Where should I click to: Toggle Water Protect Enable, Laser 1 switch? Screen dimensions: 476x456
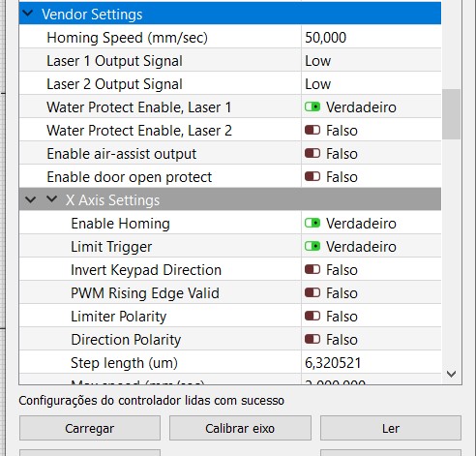pyautogui.click(x=312, y=106)
